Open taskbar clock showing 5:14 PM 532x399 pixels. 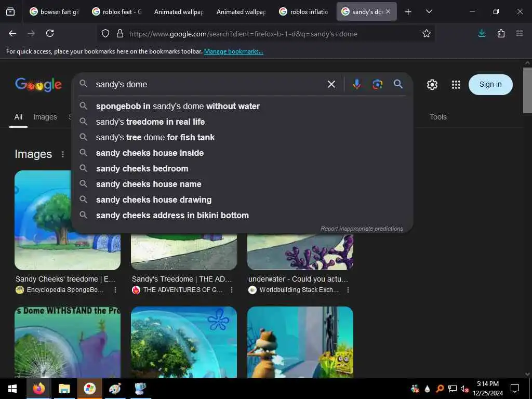tap(488, 389)
